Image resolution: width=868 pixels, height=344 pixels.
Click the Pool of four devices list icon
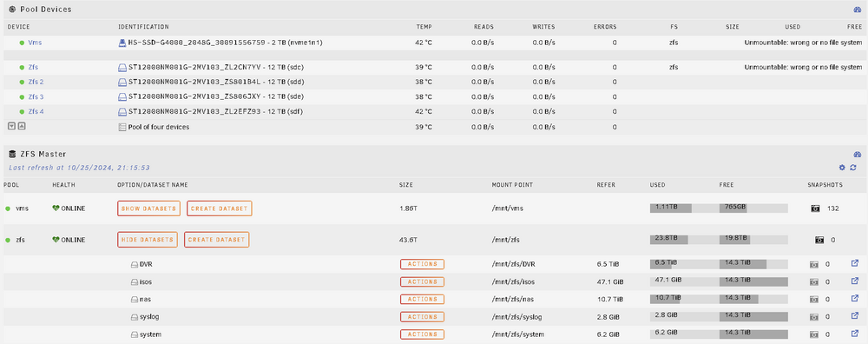click(x=122, y=127)
